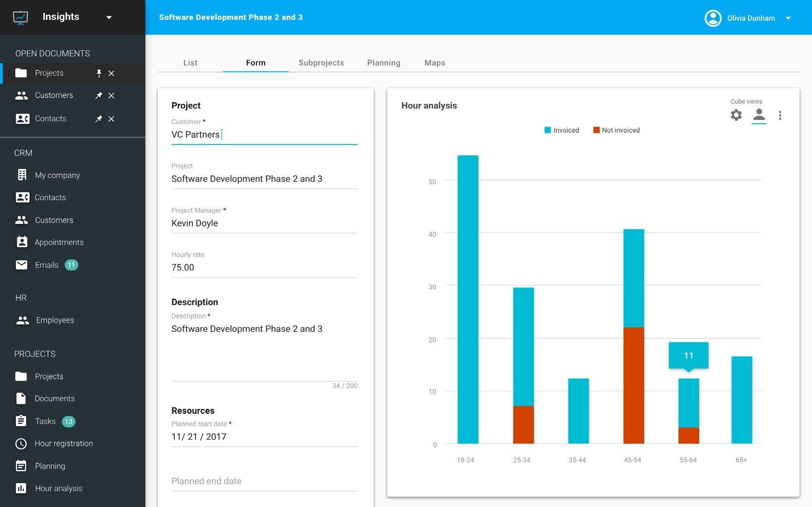Click the Appointments icon in CRM
This screenshot has height=507, width=812.
pyautogui.click(x=22, y=242)
